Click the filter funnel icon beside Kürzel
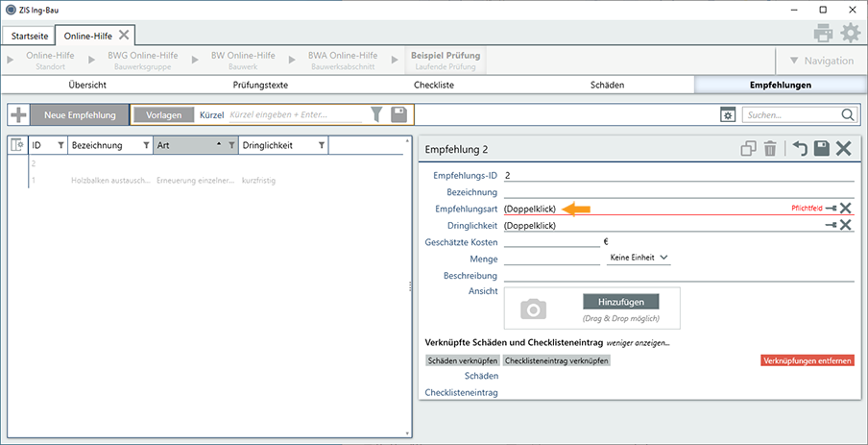868x445 pixels. click(x=376, y=115)
